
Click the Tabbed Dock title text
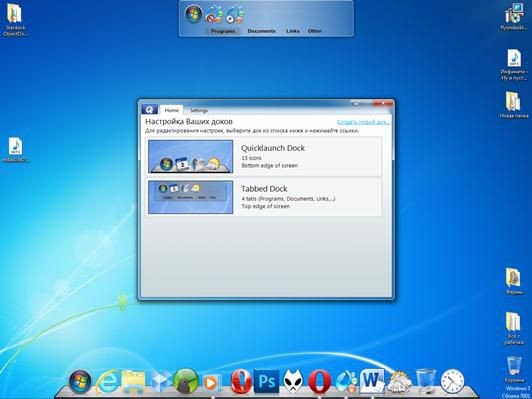(264, 189)
